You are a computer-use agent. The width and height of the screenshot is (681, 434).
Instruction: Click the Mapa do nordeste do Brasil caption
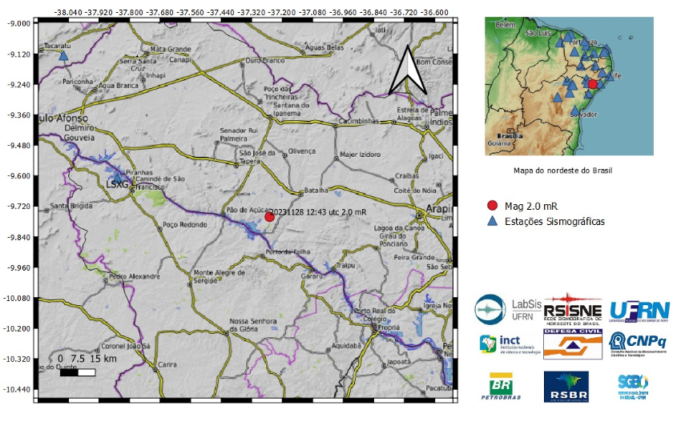pyautogui.click(x=563, y=170)
